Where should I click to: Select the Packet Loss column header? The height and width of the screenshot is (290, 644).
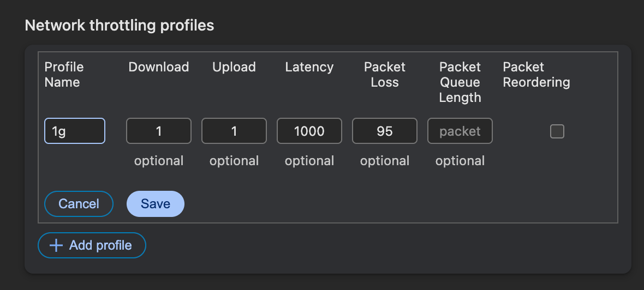tap(385, 75)
